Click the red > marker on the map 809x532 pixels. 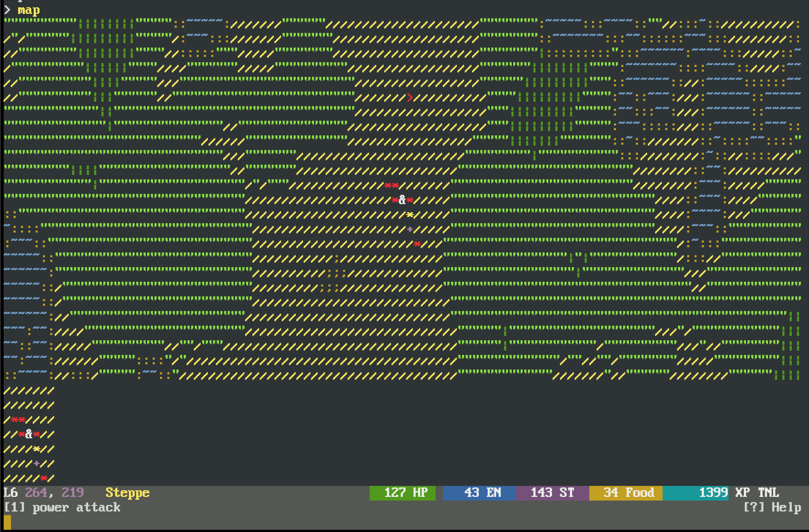(x=410, y=97)
